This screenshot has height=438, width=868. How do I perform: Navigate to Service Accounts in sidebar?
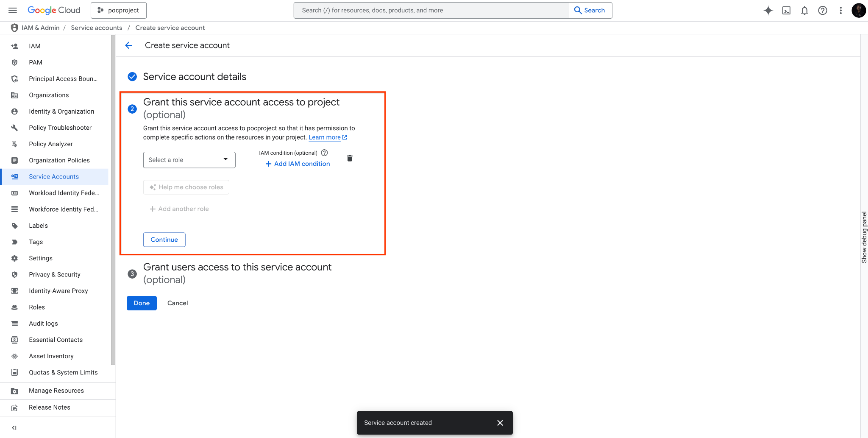click(x=54, y=176)
